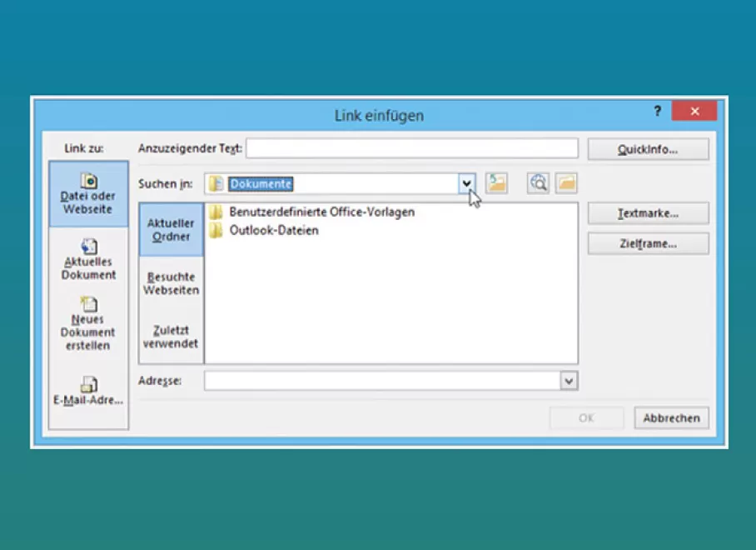Click the 'QuickInfo...' button

click(x=648, y=149)
